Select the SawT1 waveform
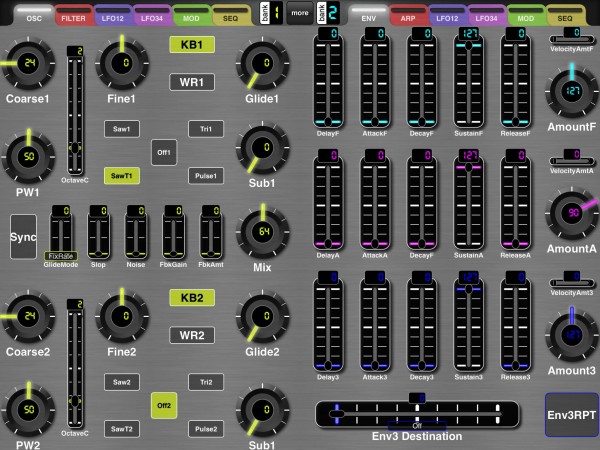 122,176
